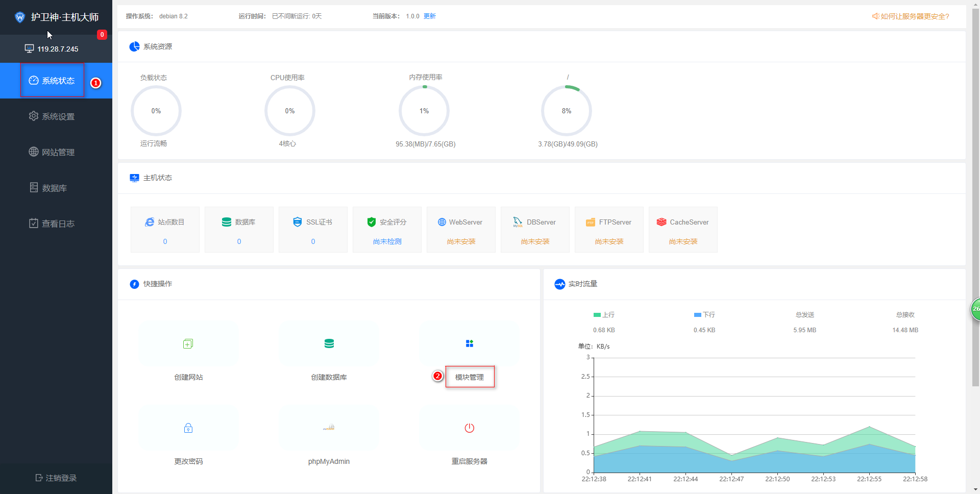Screen dimensions: 980x494
Task: Click the 创建网站 label
Action: tap(188, 377)
